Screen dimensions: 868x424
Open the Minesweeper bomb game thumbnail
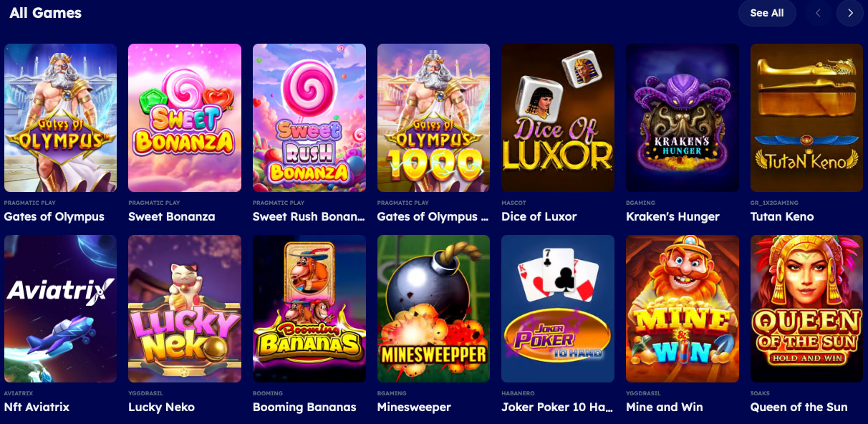(x=434, y=309)
